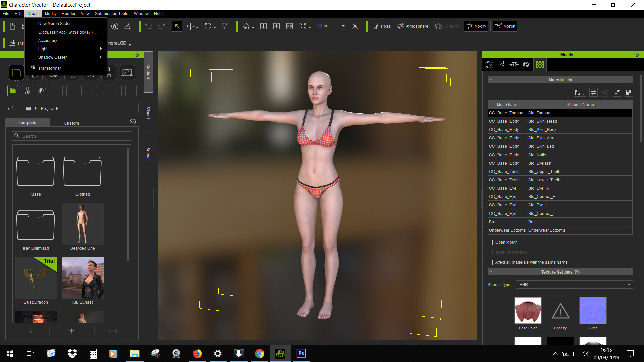Click the material eyedropper picker icon
This screenshot has height=362, width=644.
pyautogui.click(x=617, y=93)
